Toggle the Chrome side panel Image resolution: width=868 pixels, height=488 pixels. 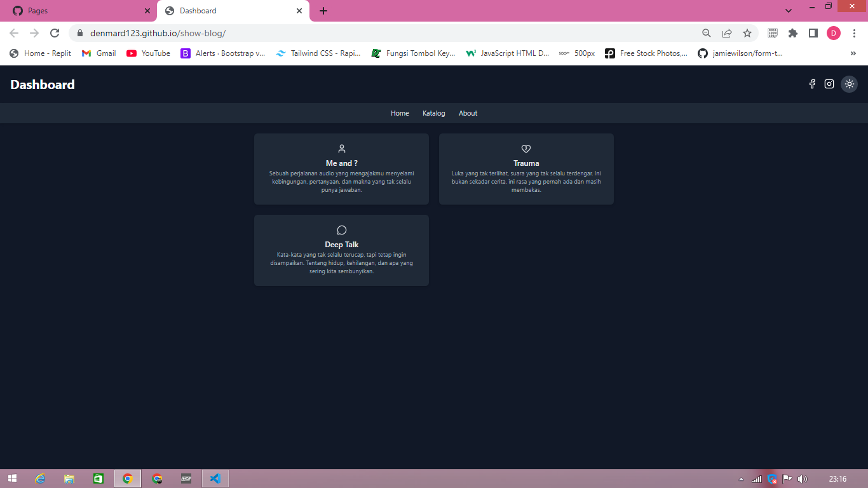tap(813, 33)
